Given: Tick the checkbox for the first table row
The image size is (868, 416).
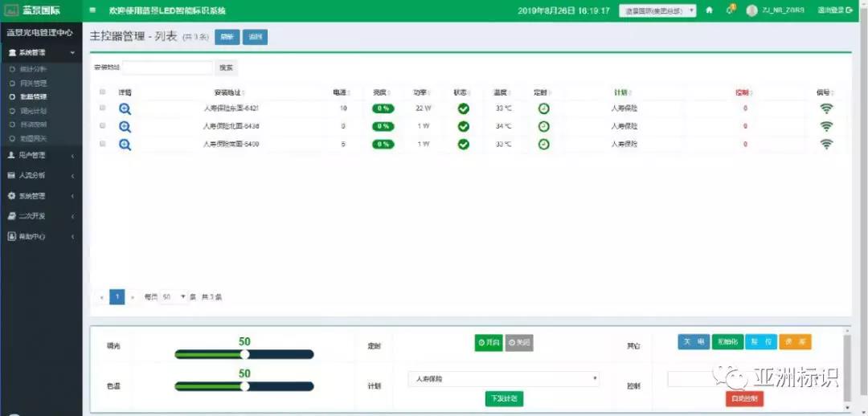Looking at the screenshot, I should [102, 108].
